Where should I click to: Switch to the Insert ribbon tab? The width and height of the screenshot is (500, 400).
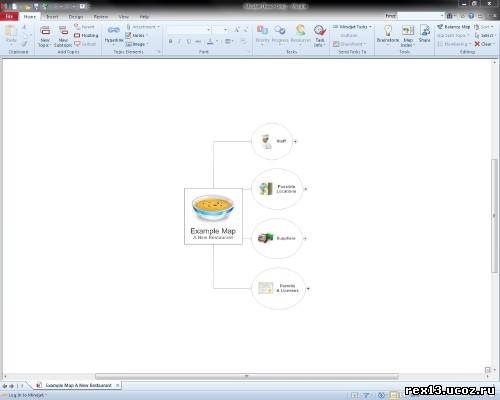click(x=52, y=16)
